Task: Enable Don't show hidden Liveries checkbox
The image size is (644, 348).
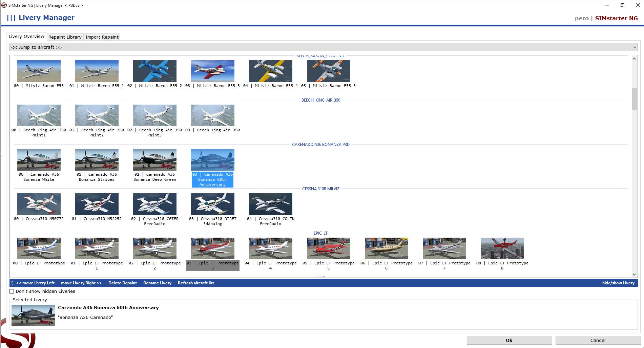Action: [x=12, y=291]
